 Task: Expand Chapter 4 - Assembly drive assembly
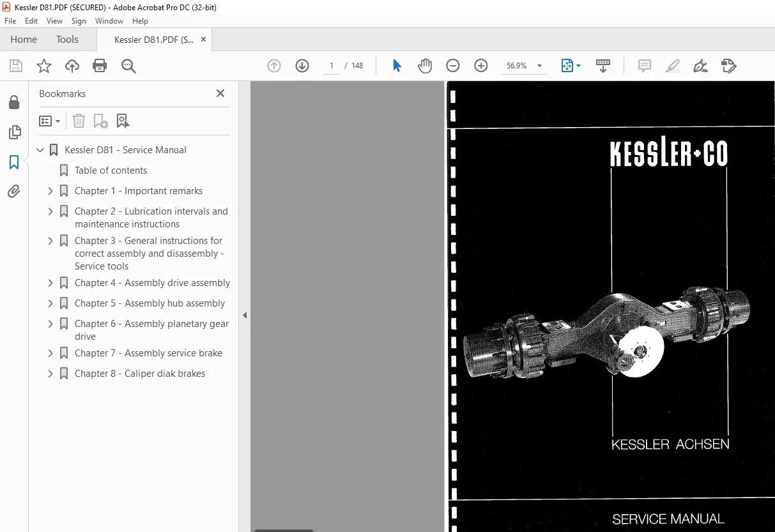pyautogui.click(x=50, y=283)
